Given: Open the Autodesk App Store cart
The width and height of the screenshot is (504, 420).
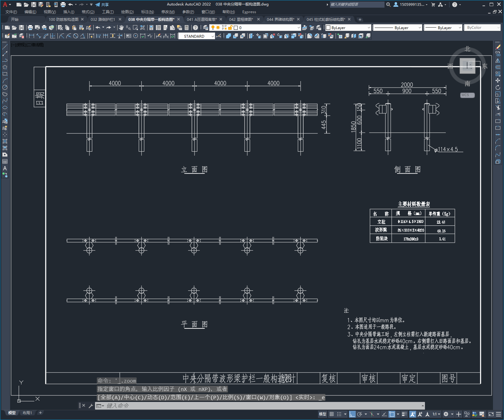Looking at the screenshot, I should 433,5.
